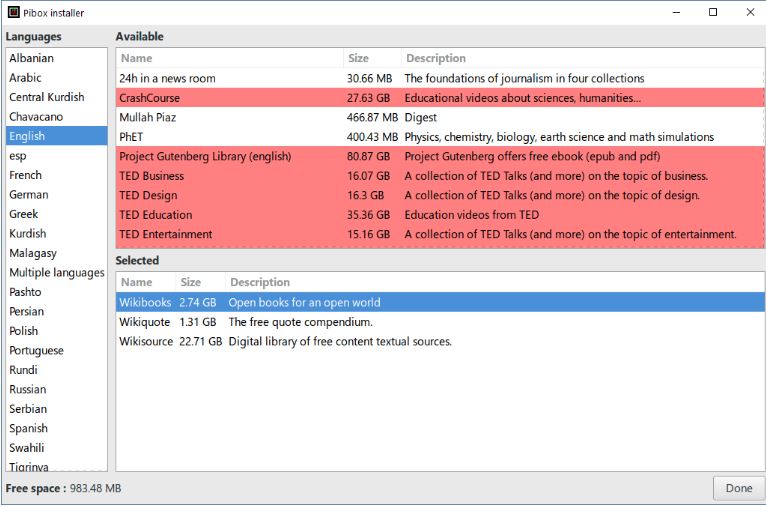
Task: Select Project Gutenberg Library (english) row
Action: point(440,156)
